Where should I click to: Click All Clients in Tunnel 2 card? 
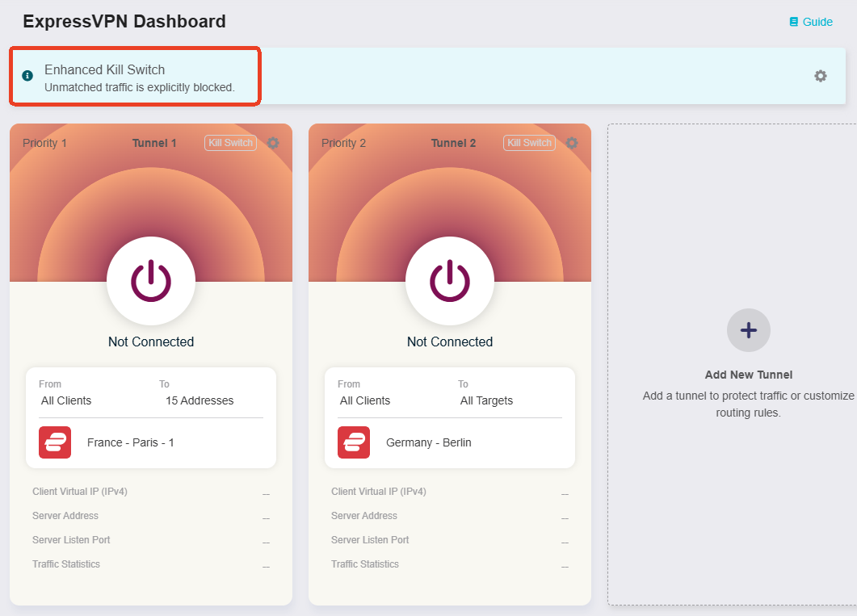(365, 400)
